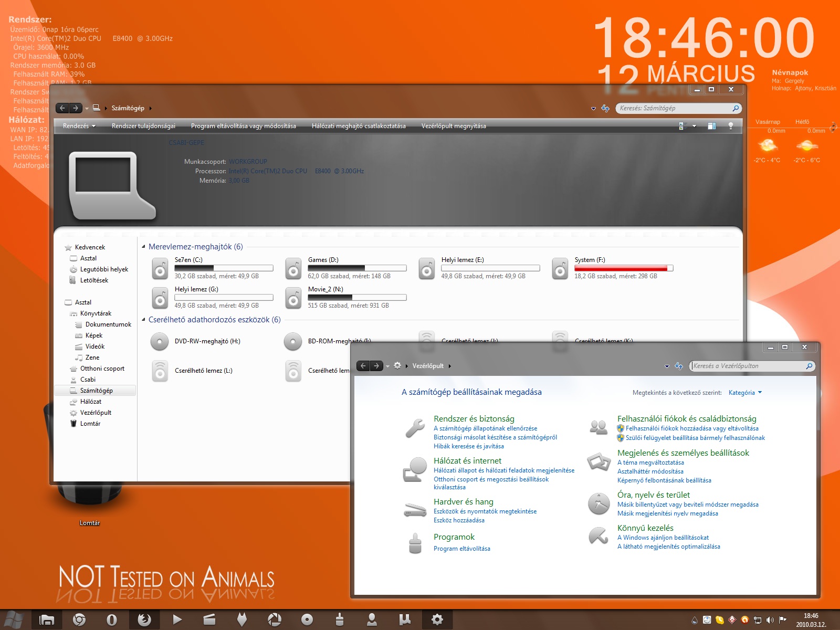This screenshot has height=630, width=840.
Task: Launch Chrome from the taskbar
Action: point(79,620)
